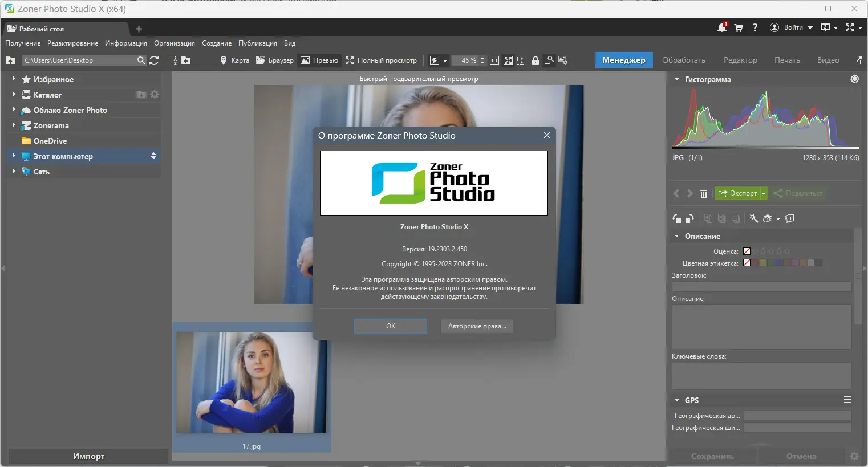Open the shopping cart store
Screen dimensions: 868x467
739,27
